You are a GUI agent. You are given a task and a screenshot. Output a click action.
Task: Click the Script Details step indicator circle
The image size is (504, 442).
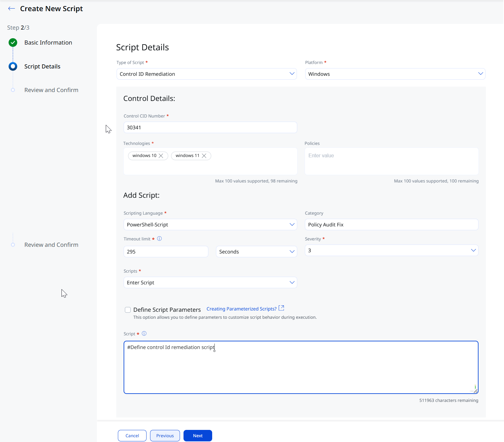(x=13, y=67)
